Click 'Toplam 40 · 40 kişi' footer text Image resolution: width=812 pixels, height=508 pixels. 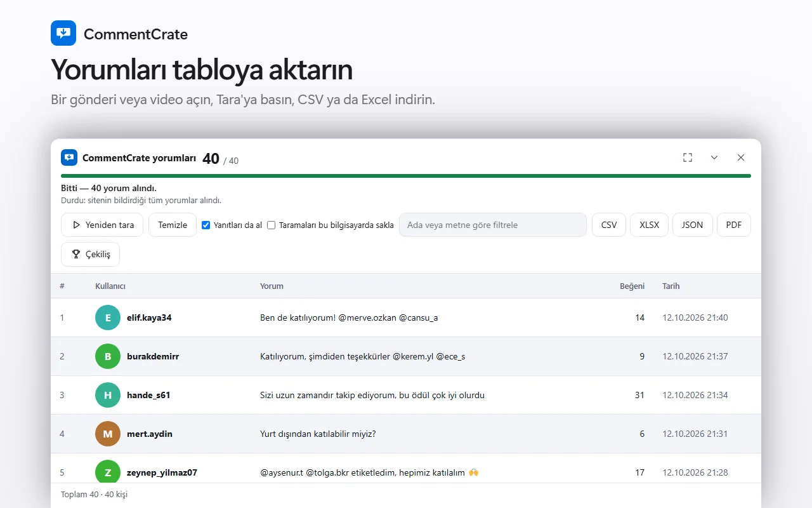tap(94, 494)
